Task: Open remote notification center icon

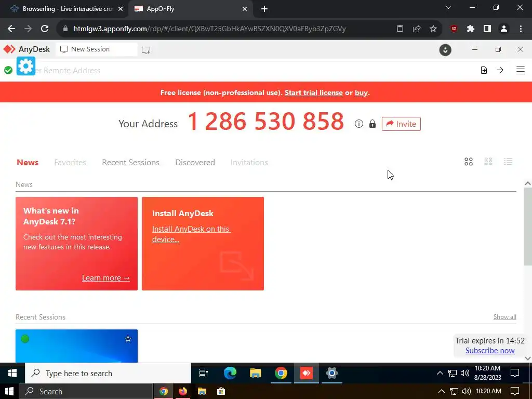Action: (x=515, y=373)
